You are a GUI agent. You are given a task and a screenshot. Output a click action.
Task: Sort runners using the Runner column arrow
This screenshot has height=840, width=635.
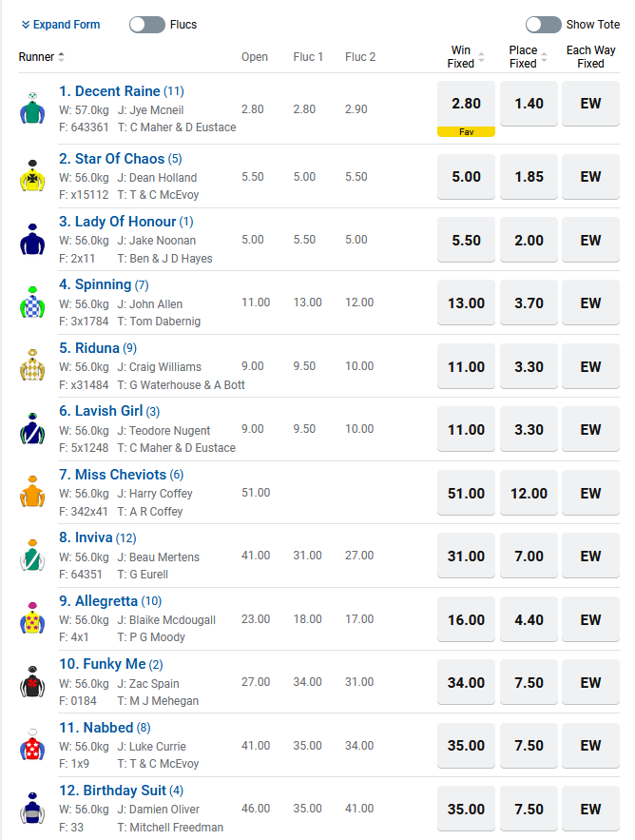pos(62,57)
